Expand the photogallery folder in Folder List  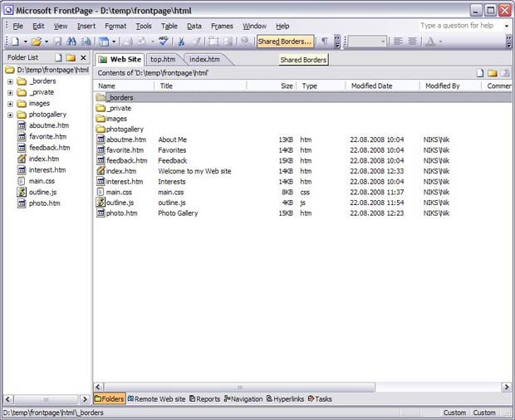point(10,115)
